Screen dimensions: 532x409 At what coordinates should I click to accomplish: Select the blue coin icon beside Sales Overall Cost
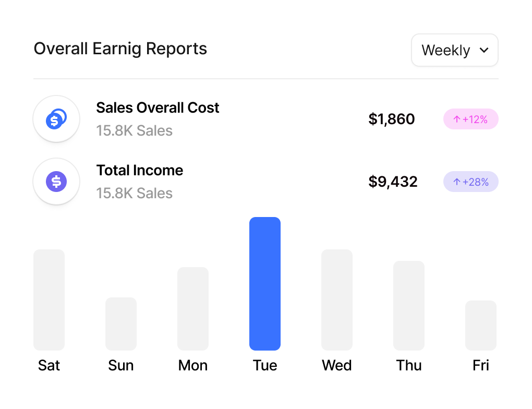coord(56,119)
